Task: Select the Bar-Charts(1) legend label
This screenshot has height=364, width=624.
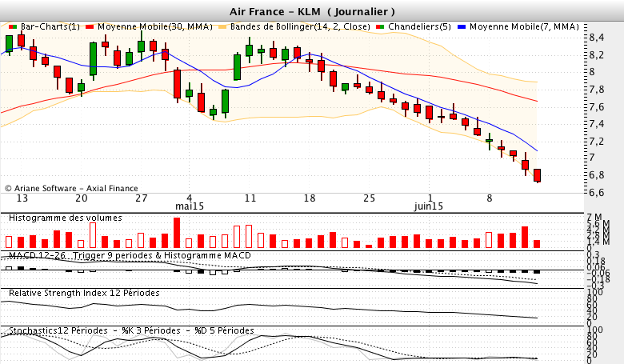Action: click(x=50, y=26)
